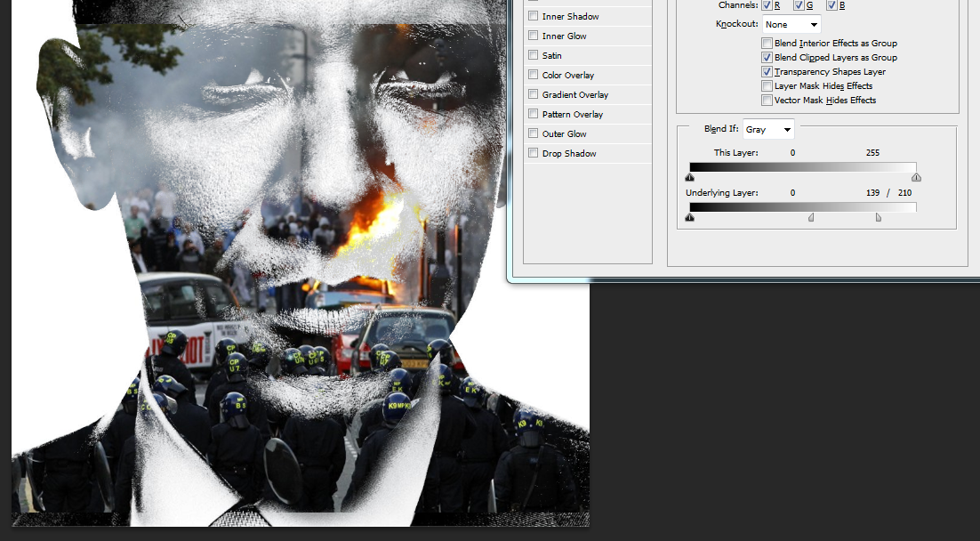Check Vector Mask Hides Effects
The width and height of the screenshot is (980, 541).
767,100
